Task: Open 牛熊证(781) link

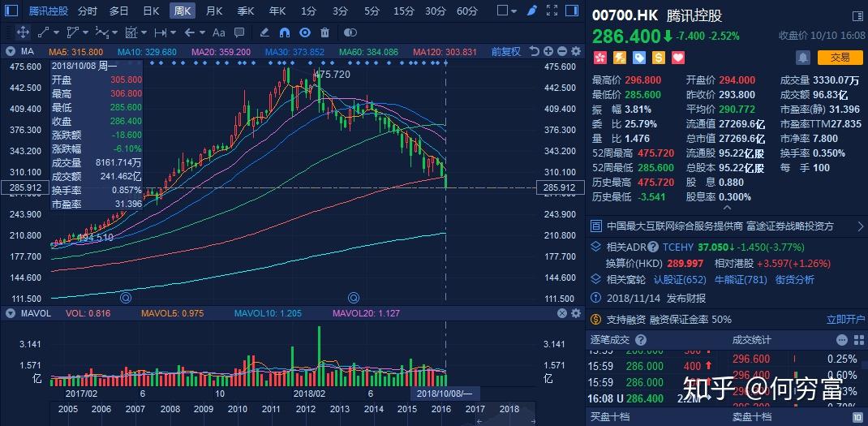Action: 741,280
